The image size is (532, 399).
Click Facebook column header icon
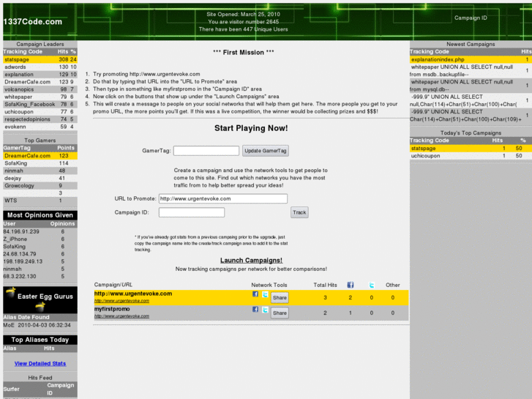tap(350, 285)
